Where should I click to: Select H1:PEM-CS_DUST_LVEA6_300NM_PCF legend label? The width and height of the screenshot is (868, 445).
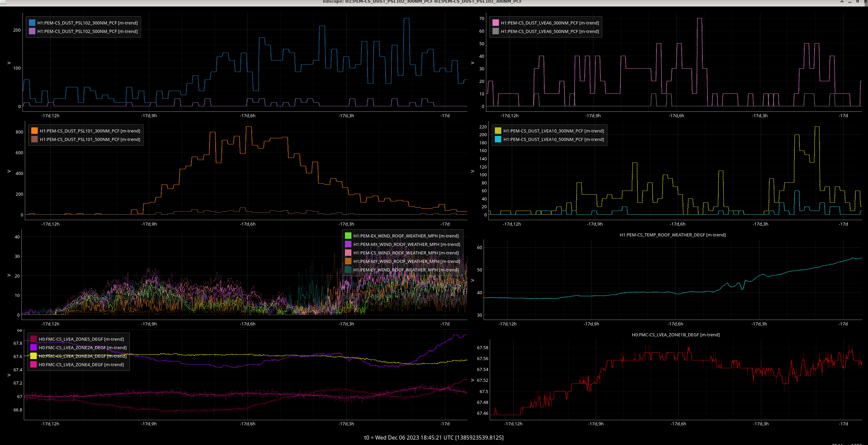point(550,23)
